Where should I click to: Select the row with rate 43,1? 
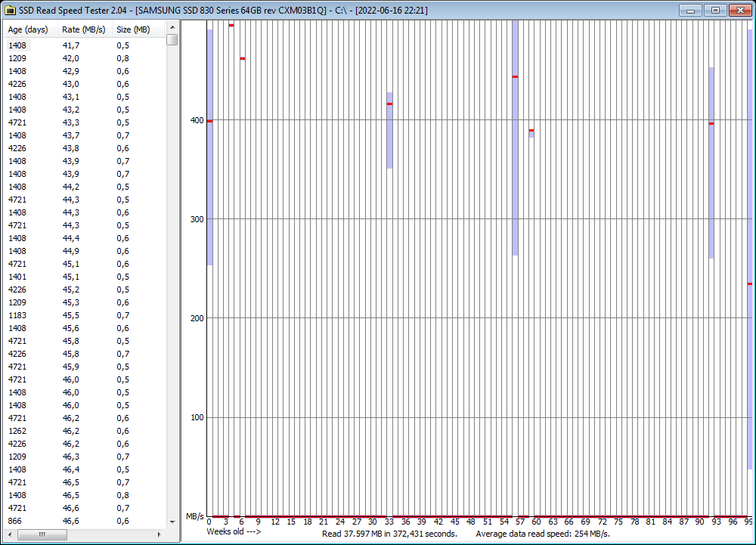coord(85,97)
